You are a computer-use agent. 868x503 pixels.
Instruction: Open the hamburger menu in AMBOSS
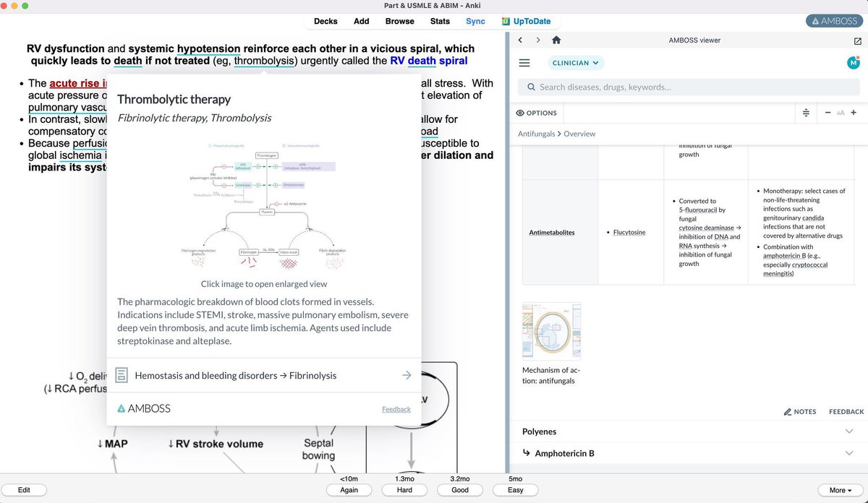524,63
